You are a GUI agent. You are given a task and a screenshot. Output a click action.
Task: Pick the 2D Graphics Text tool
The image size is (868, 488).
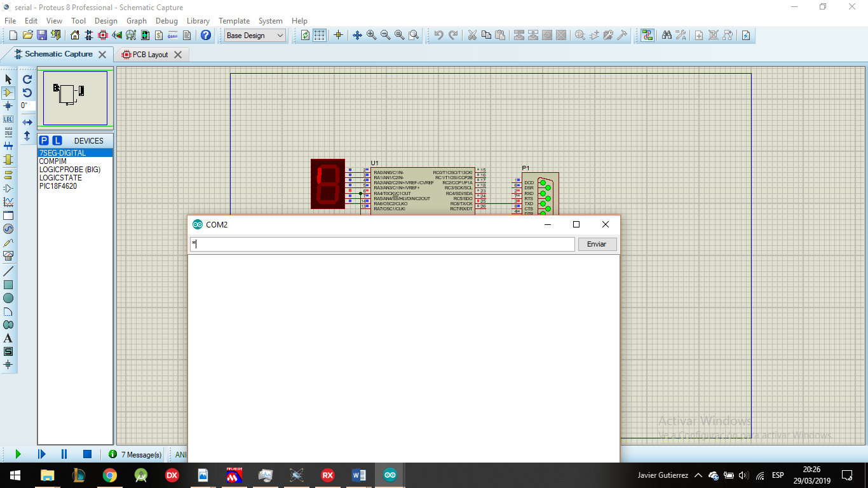click(x=8, y=338)
